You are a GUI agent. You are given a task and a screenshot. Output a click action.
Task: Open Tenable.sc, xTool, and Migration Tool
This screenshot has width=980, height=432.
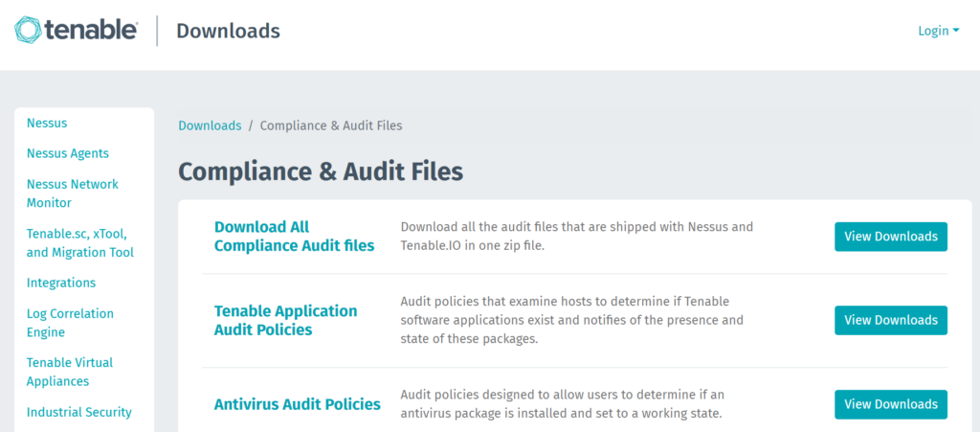[80, 243]
